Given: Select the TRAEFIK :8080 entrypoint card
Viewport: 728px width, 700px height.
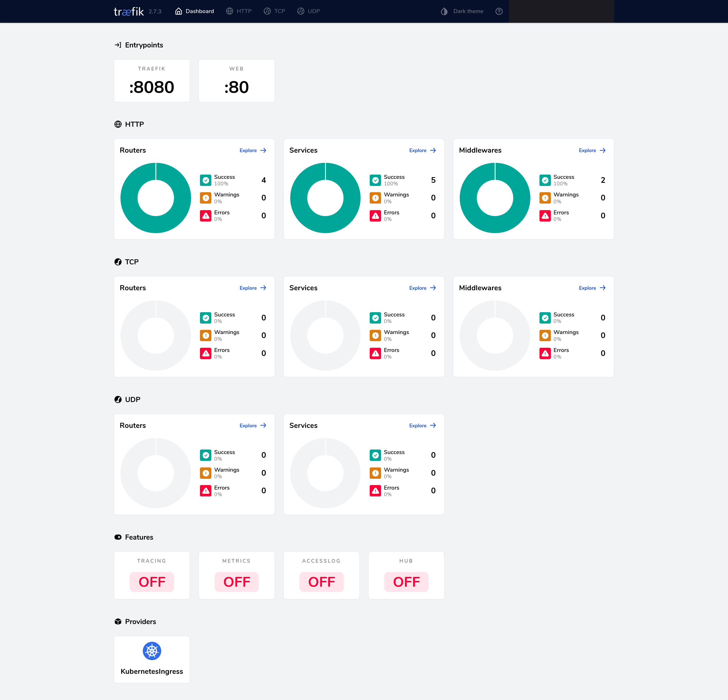Looking at the screenshot, I should pos(152,80).
